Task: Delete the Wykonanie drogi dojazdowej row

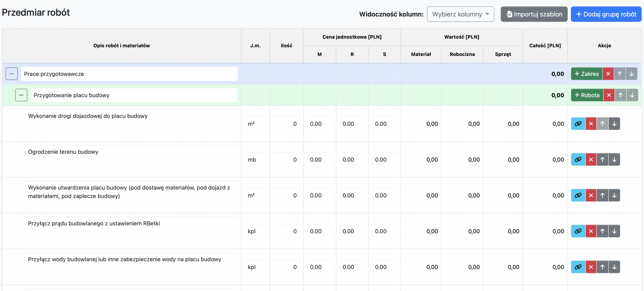Action: click(591, 124)
